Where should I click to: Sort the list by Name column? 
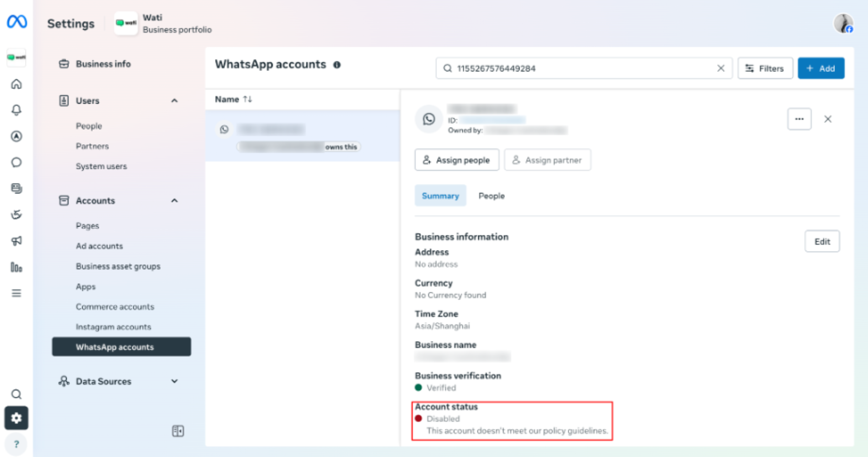[x=233, y=100]
